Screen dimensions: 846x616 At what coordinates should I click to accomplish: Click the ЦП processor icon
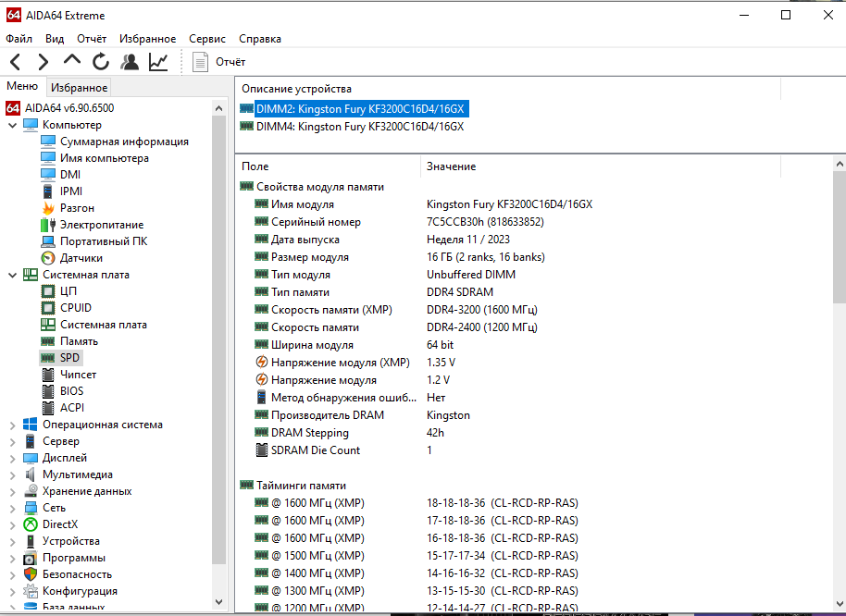(48, 291)
